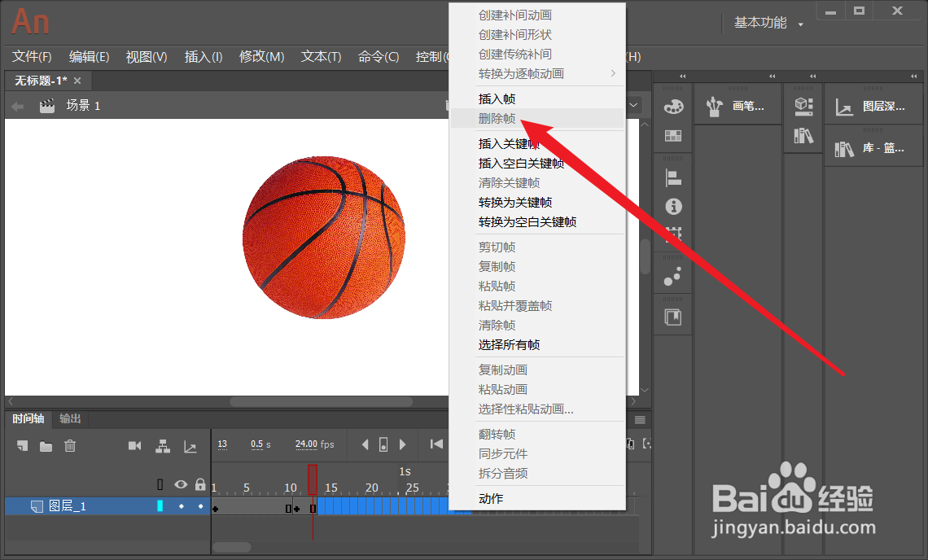928x560 pixels.
Task: Toggle visibility of all layers eye icon
Action: [x=181, y=484]
